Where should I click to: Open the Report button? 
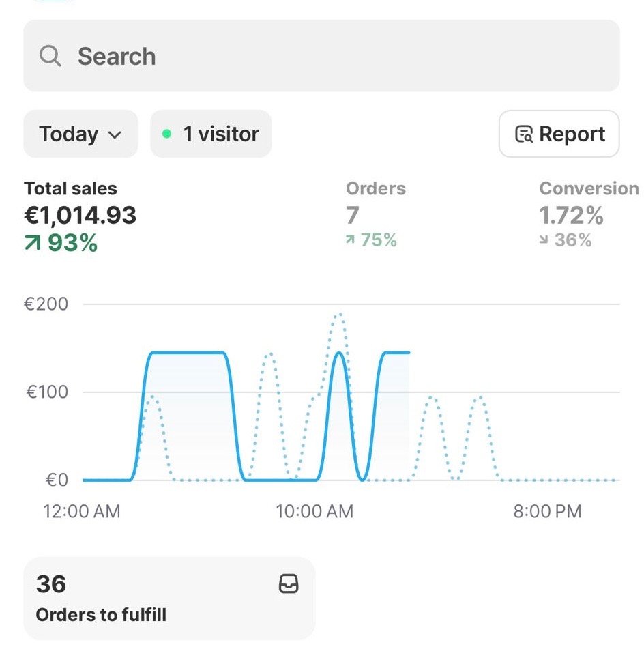tap(559, 134)
